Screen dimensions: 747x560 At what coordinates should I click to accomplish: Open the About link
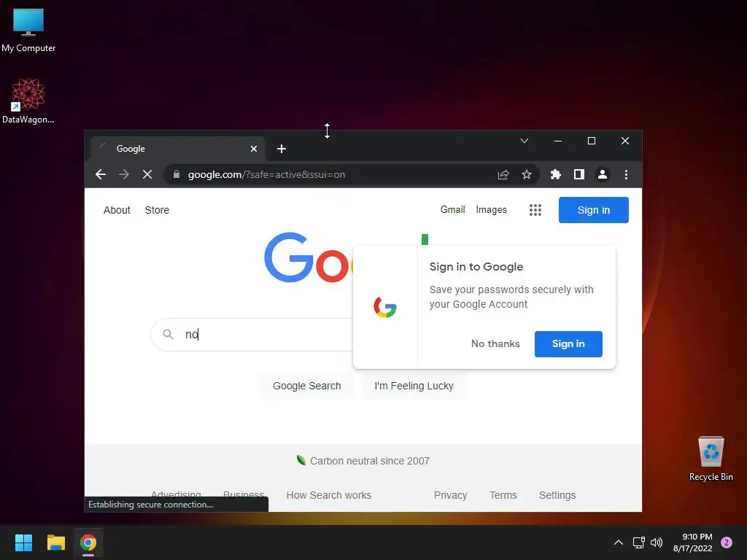pos(117,210)
